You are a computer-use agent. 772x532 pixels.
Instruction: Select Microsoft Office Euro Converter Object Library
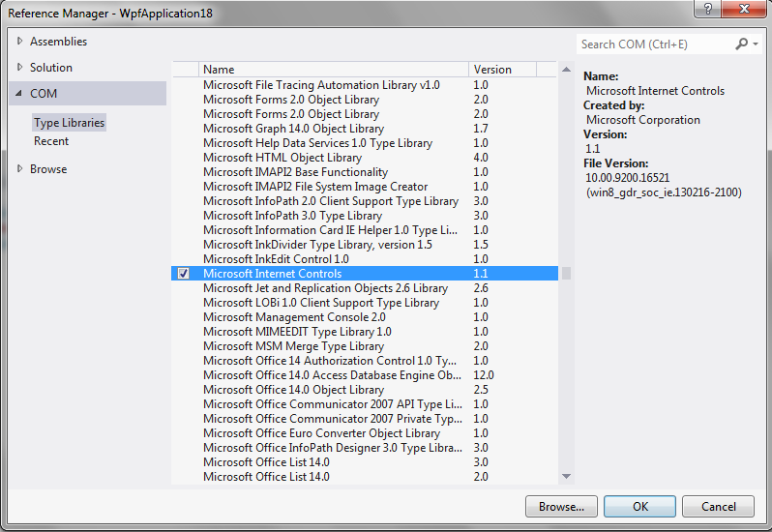(x=365, y=433)
